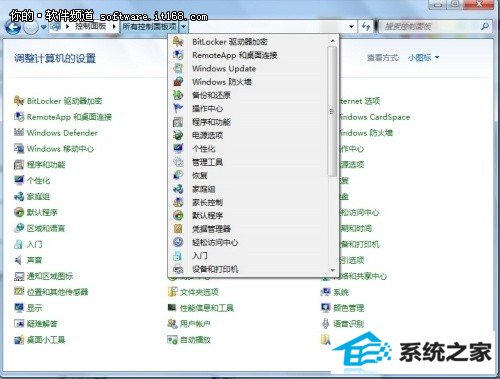Click the 用户帐户 people icon

[x=172, y=323]
